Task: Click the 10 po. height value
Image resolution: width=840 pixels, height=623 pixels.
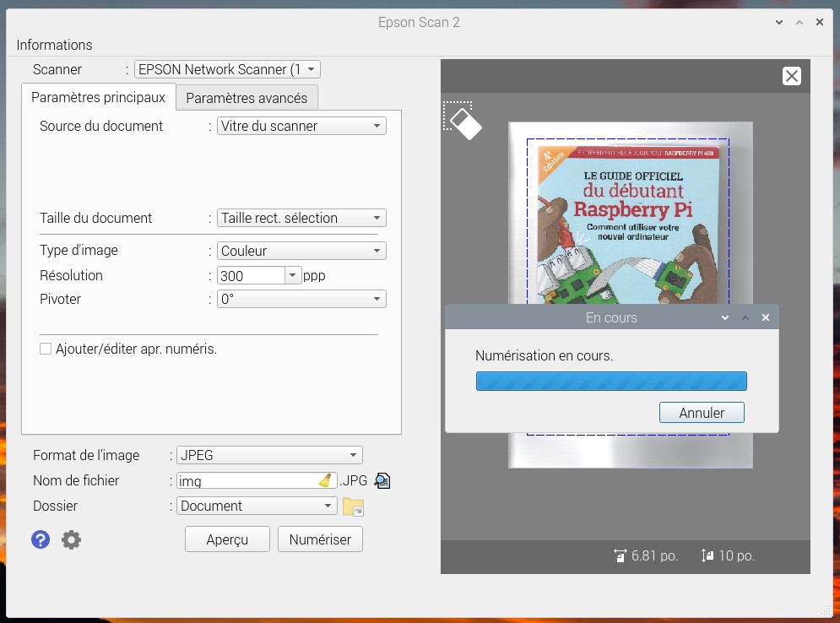Action: click(x=737, y=555)
